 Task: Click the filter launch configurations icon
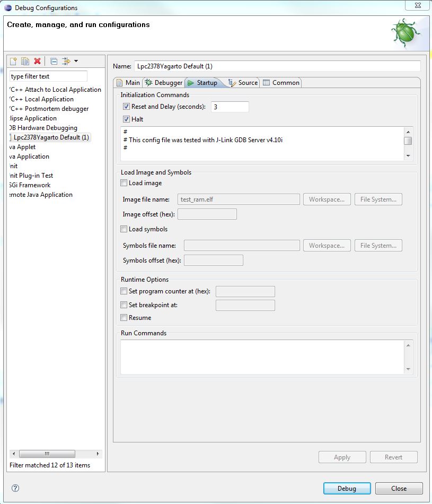pyautogui.click(x=66, y=61)
